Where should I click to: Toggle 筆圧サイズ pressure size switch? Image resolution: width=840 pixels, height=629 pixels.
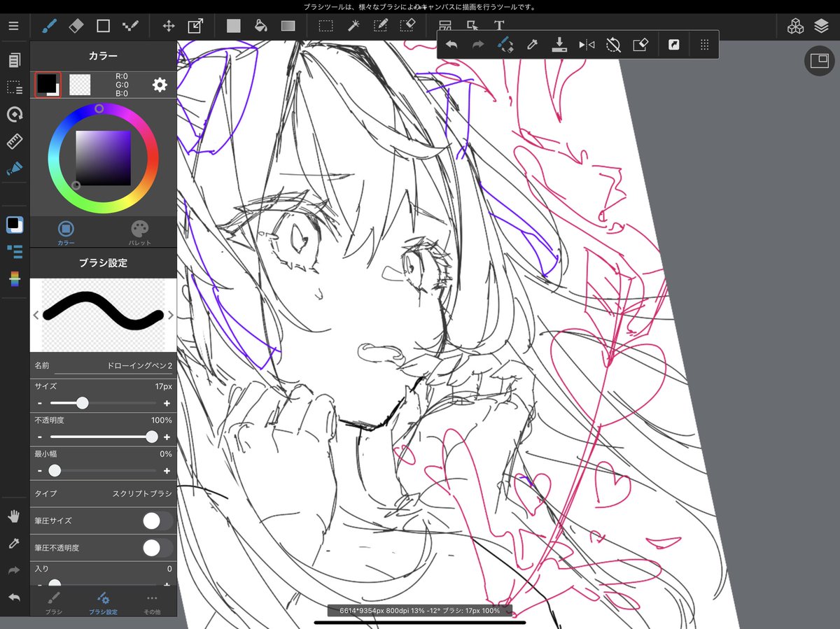(x=157, y=521)
